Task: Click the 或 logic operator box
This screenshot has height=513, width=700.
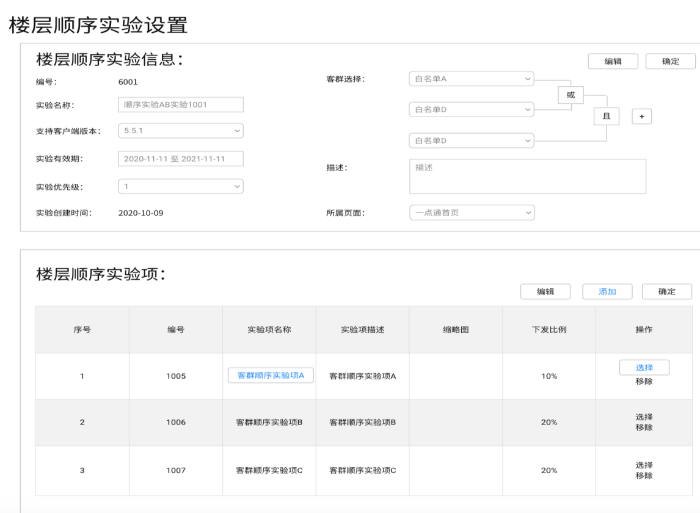Action: click(571, 96)
